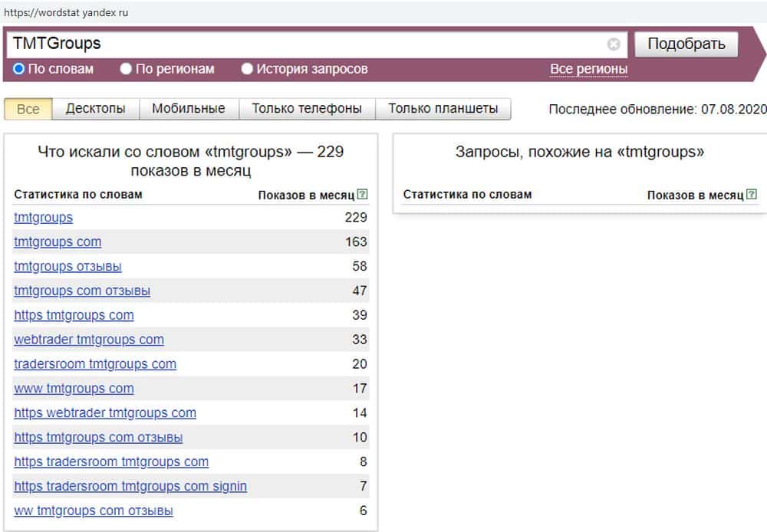Viewport: 767px width, 532px height.
Task: Open the "tmtgroups" keyword link
Action: click(x=44, y=218)
